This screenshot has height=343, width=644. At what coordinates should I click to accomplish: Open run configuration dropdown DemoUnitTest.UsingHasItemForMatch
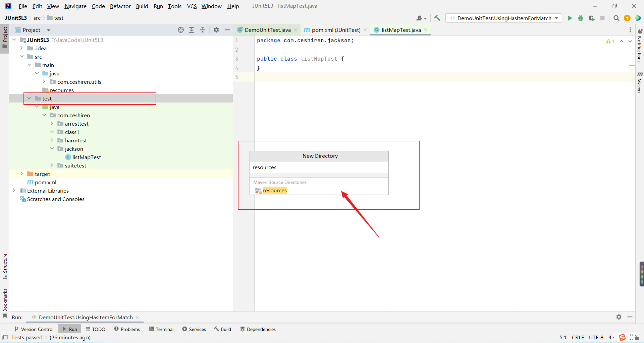(x=504, y=18)
